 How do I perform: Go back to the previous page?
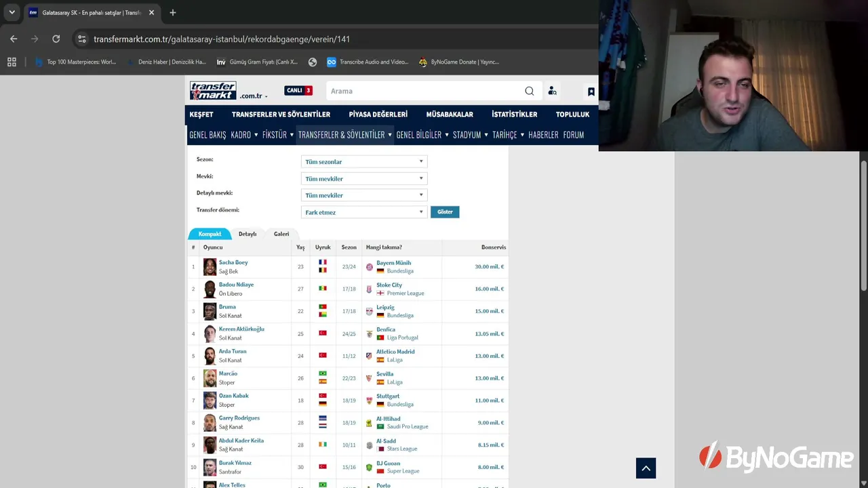[14, 39]
